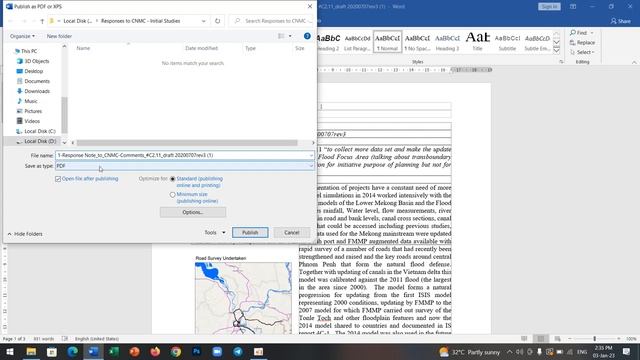Click Road Survey map image in document

(x=243, y=298)
